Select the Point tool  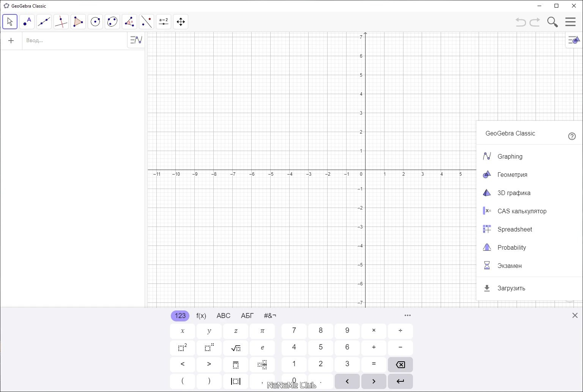tap(27, 22)
